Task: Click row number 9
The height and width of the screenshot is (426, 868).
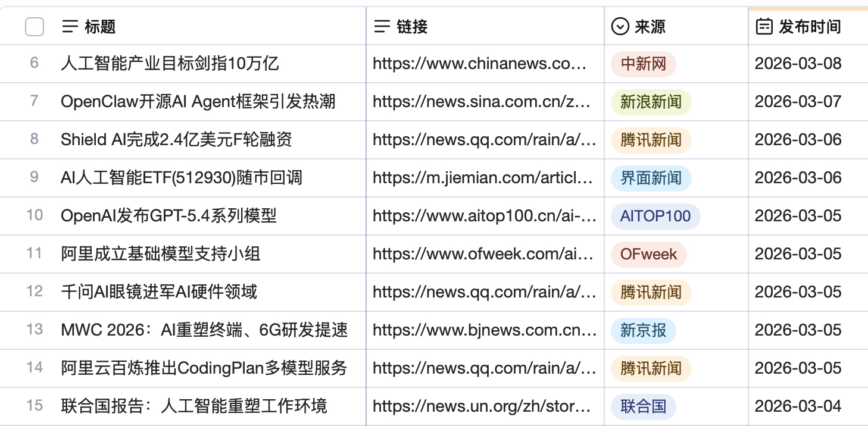Action: [x=35, y=177]
